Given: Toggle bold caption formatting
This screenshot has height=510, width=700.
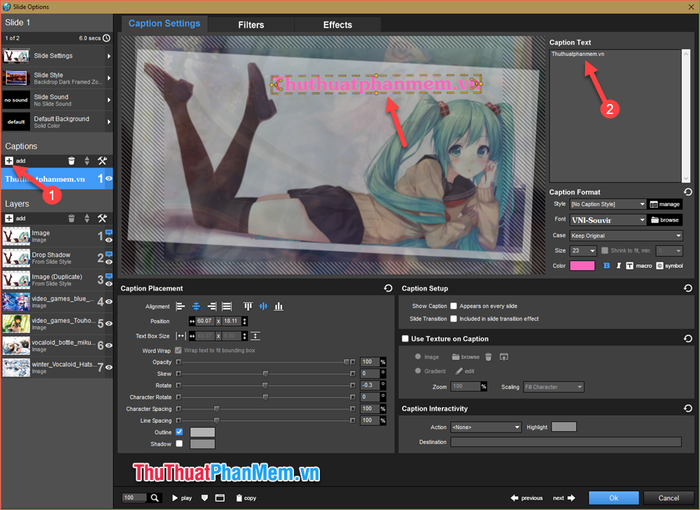Looking at the screenshot, I should click(x=606, y=266).
